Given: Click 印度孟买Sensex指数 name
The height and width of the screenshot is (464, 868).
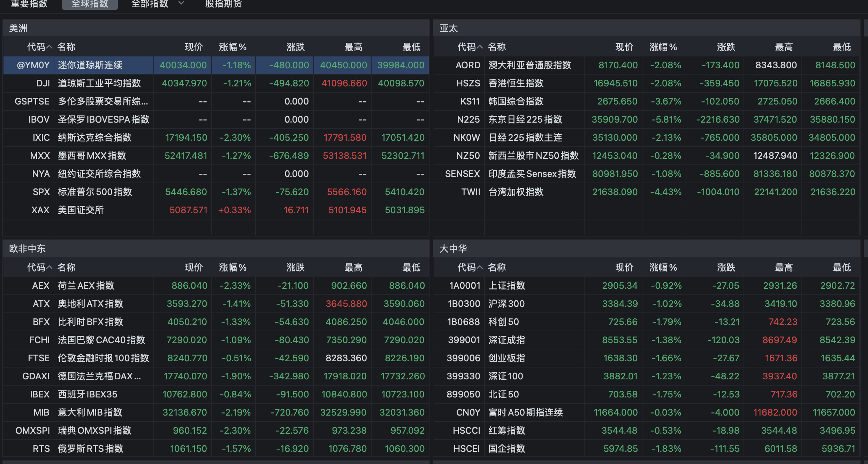Looking at the screenshot, I should (532, 174).
